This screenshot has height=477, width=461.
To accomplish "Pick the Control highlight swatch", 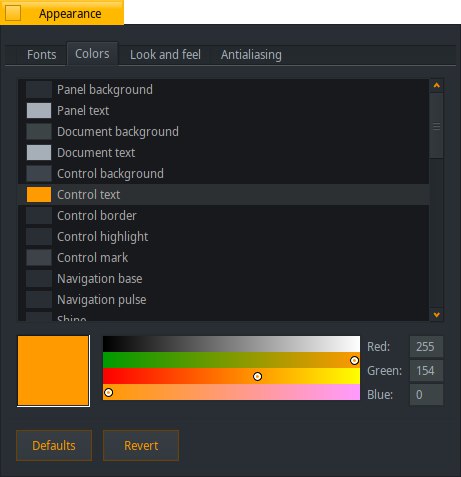I will 39,237.
